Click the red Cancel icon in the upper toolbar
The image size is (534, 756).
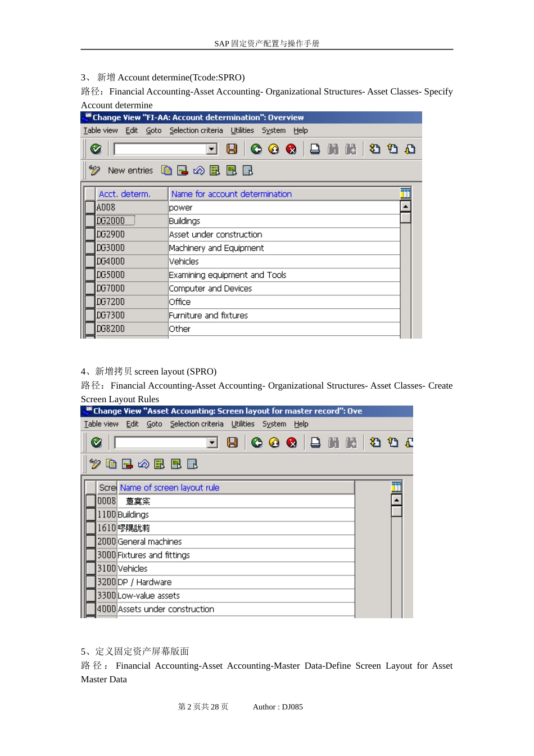291,149
